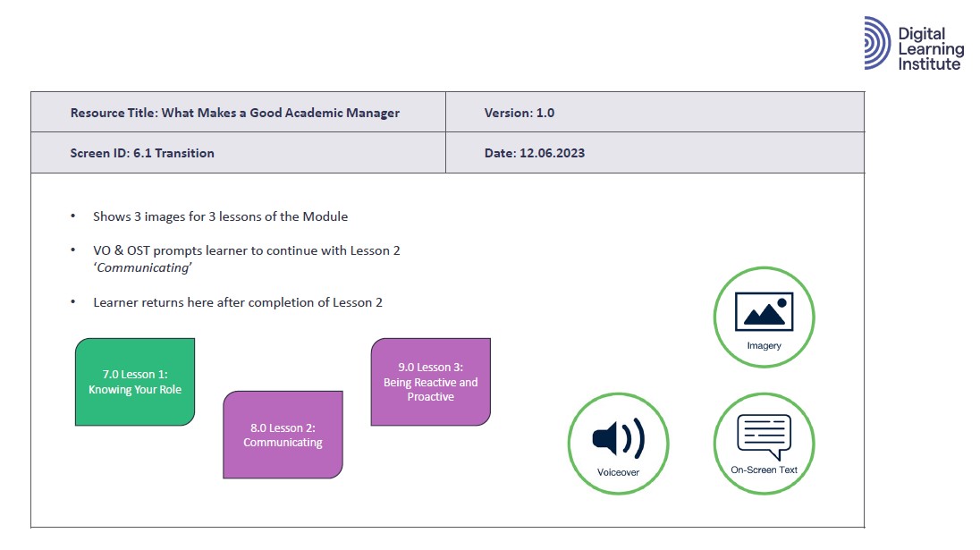Click the Date 12.06.2023 cell
This screenshot has width=980, height=550.
pos(534,153)
